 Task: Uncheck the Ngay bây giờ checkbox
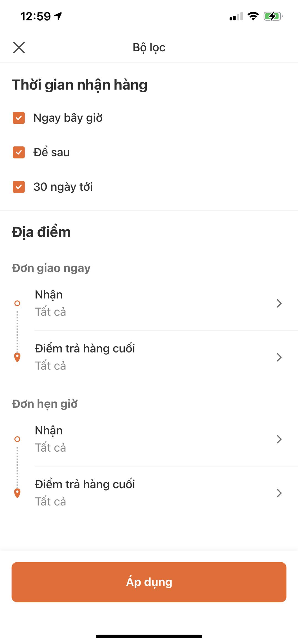tap(19, 118)
